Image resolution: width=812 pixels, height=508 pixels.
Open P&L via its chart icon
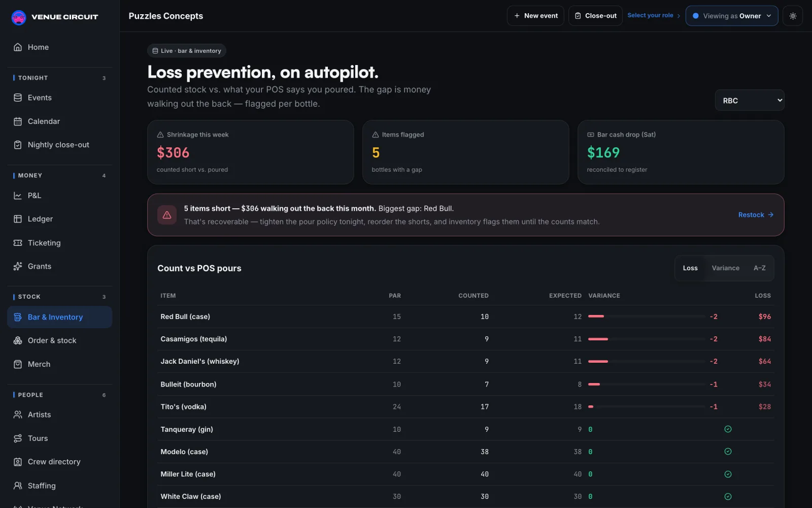pos(18,196)
